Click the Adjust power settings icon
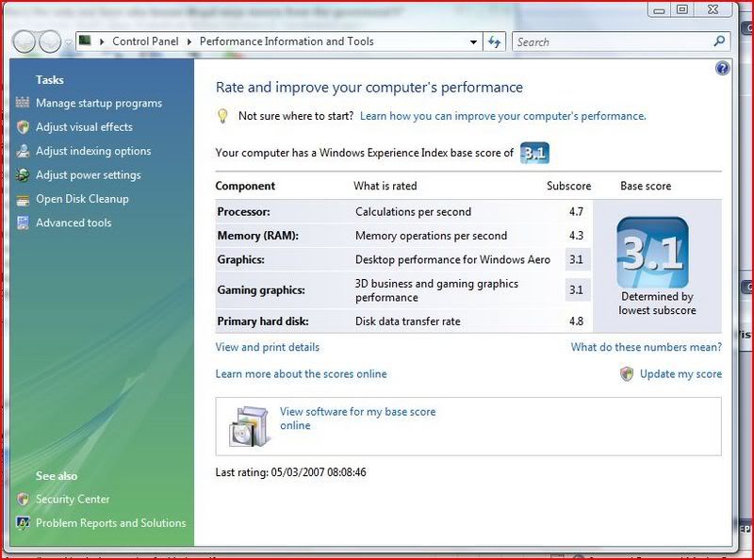Image resolution: width=754 pixels, height=560 pixels. coord(23,175)
